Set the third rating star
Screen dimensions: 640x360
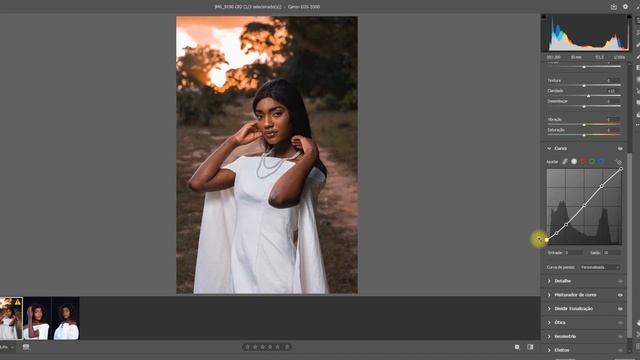point(262,347)
